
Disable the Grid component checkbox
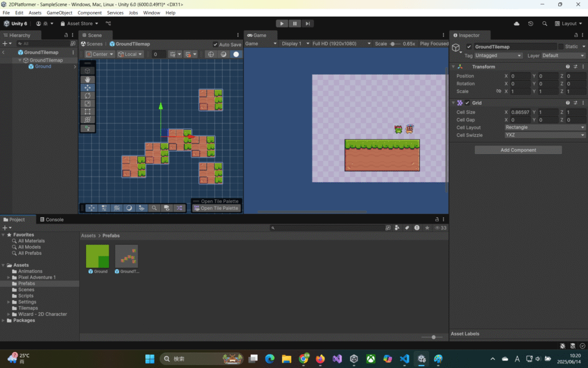click(467, 103)
